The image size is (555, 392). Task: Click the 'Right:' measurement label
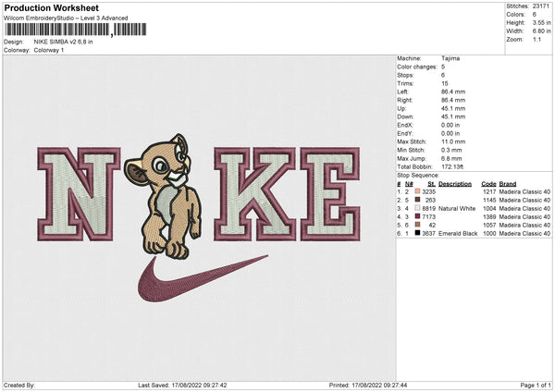click(x=404, y=100)
